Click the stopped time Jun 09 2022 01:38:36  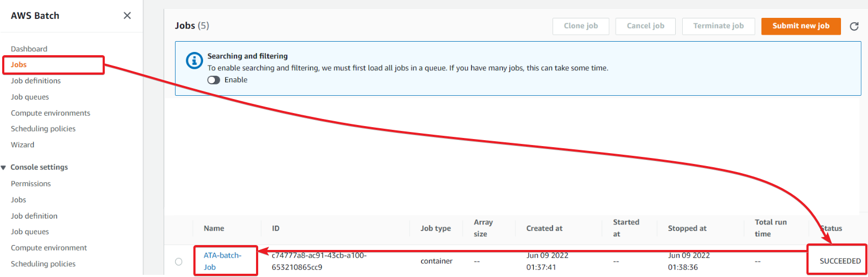point(689,261)
